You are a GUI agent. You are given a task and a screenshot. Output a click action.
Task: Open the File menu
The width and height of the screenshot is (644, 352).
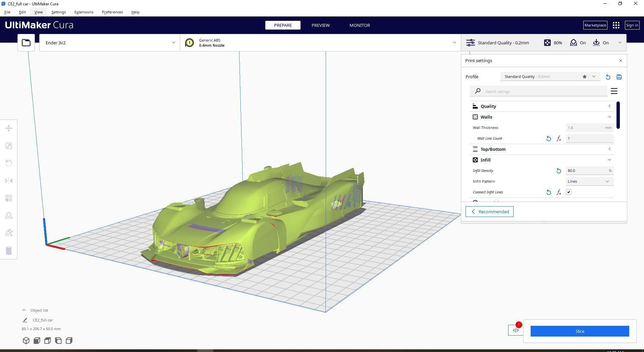point(7,12)
